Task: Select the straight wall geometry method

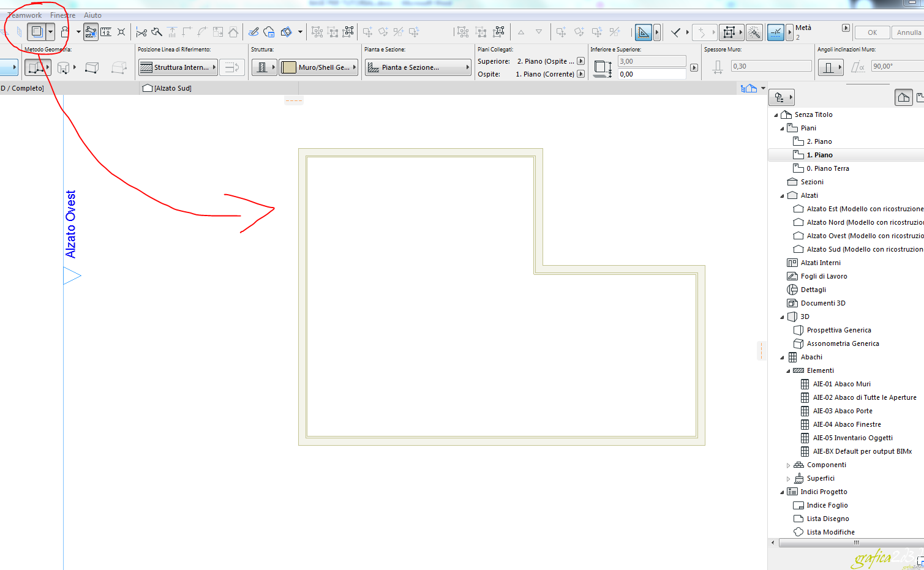Action: [35, 67]
